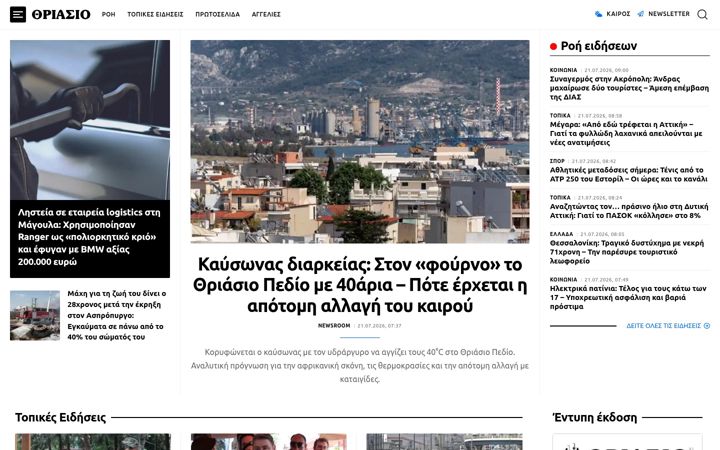Click the Έντυπη έκδοση section heading
The width and height of the screenshot is (720, 450).
(594, 417)
